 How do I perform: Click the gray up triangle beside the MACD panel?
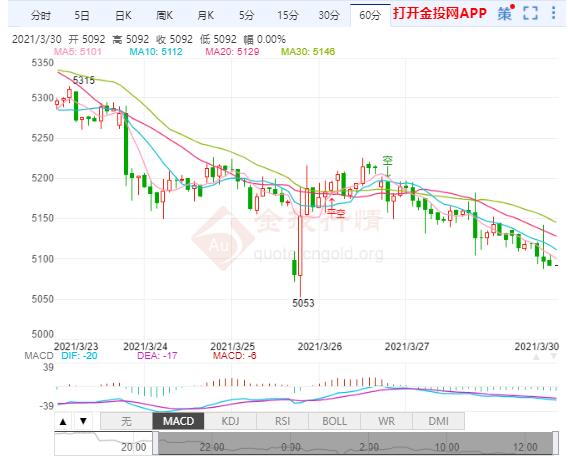point(536,357)
